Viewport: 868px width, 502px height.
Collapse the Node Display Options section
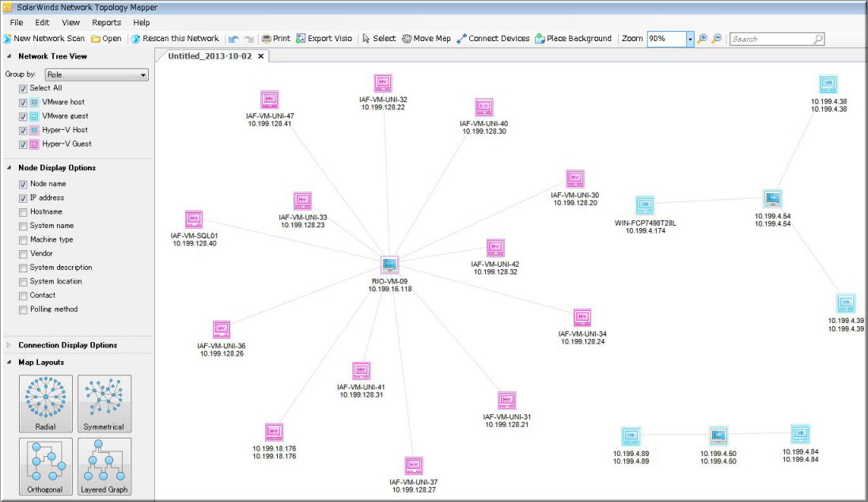click(x=9, y=168)
